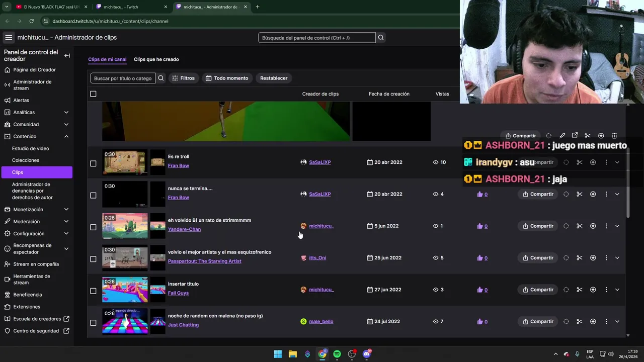This screenshot has height=362, width=644.
Task: Tick the 'insertar titulo' clip checkbox
Action: coord(93,291)
